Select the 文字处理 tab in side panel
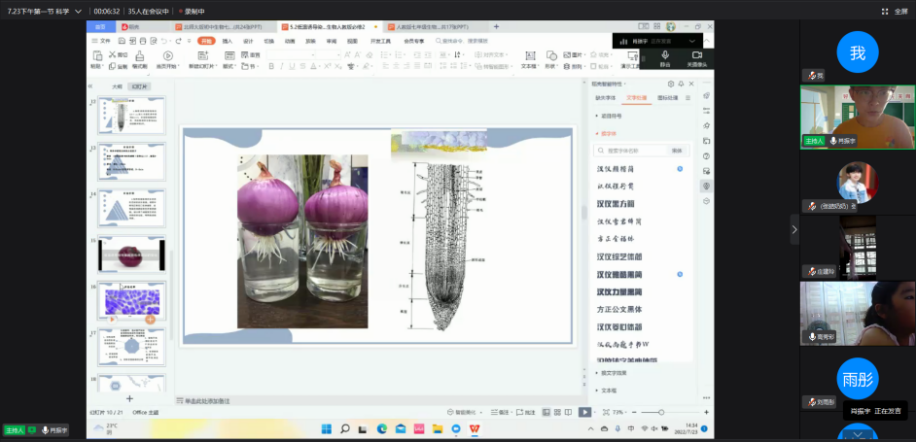Screen dimensions: 916x442 [636, 98]
